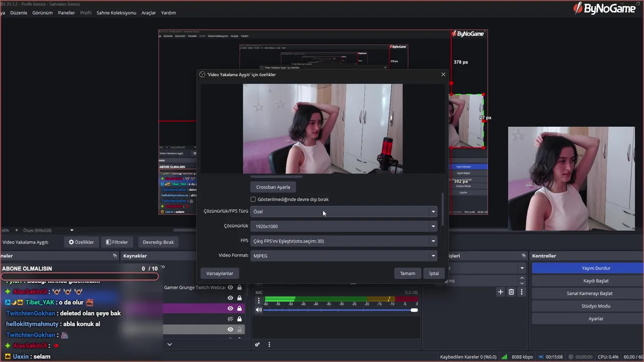Close the Video Yakalama Aygıtı properties dialog
The width and height of the screenshot is (644, 362).
click(x=443, y=74)
